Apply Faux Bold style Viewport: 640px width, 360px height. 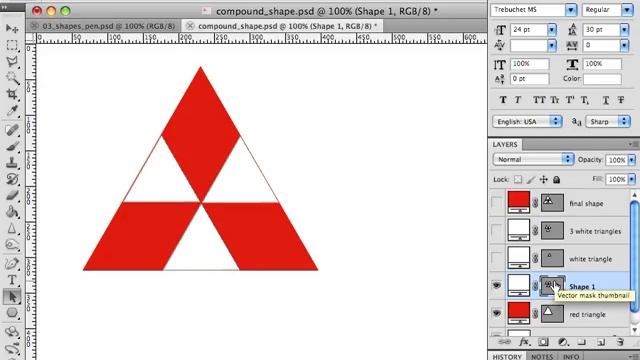pos(503,100)
